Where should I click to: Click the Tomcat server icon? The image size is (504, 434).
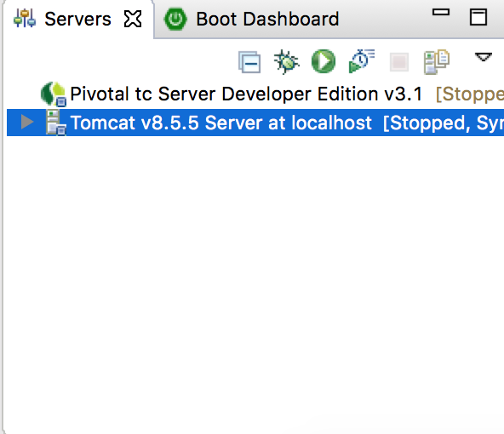pos(56,123)
